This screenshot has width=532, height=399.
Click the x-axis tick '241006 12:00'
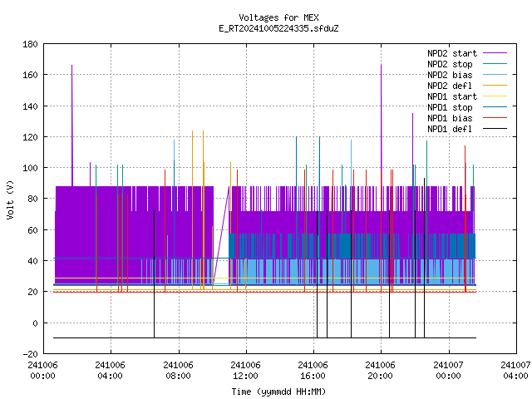pyautogui.click(x=246, y=371)
